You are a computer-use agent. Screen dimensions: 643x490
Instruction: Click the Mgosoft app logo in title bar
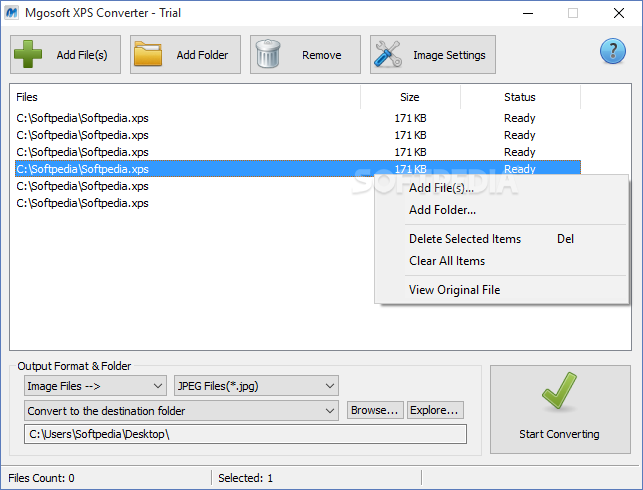[x=11, y=13]
